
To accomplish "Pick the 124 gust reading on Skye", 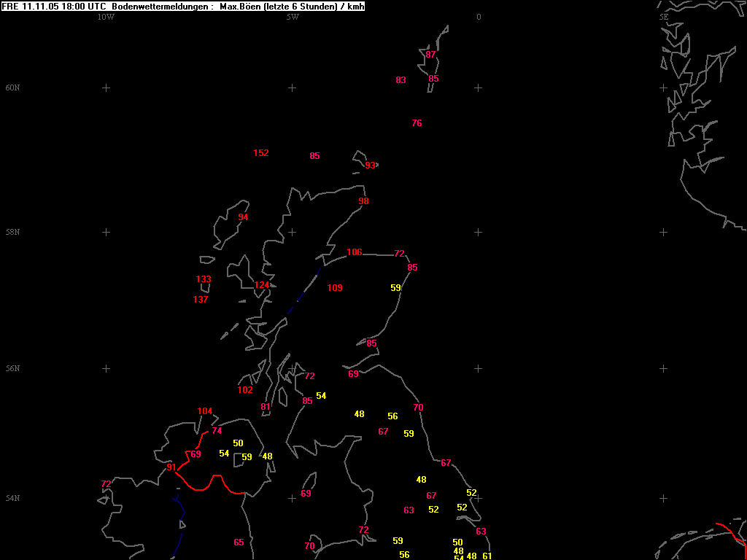I will tap(262, 285).
